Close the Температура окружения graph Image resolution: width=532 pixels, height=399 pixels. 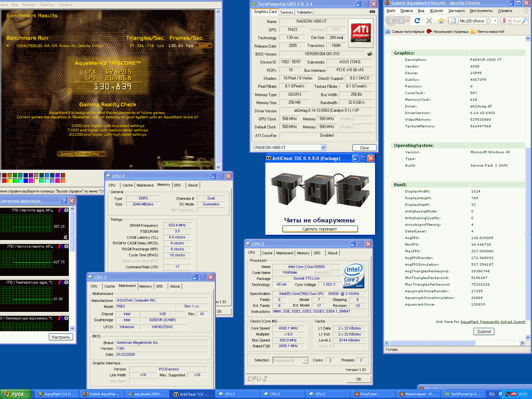pos(66,318)
